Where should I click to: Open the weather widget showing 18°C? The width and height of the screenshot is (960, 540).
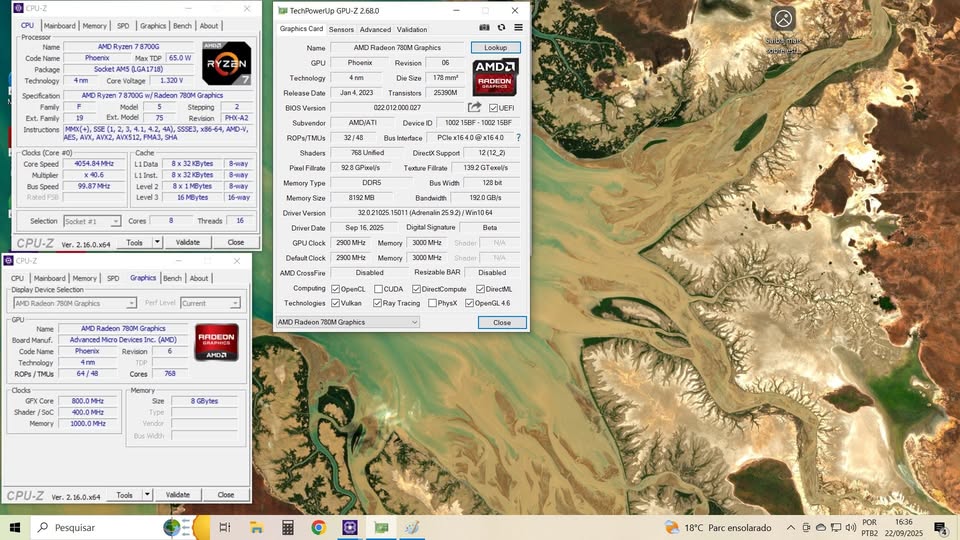click(718, 527)
